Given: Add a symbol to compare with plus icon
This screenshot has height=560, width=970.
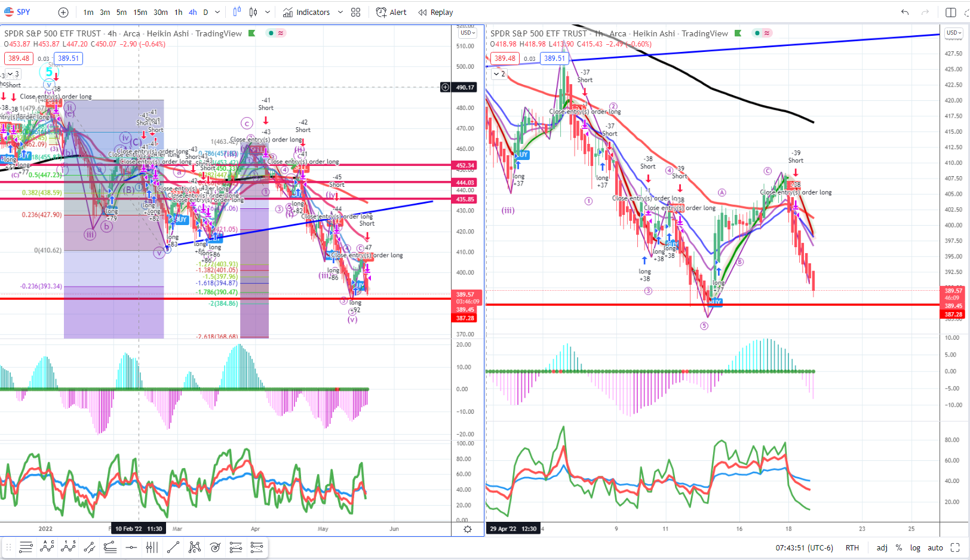Looking at the screenshot, I should point(63,12).
